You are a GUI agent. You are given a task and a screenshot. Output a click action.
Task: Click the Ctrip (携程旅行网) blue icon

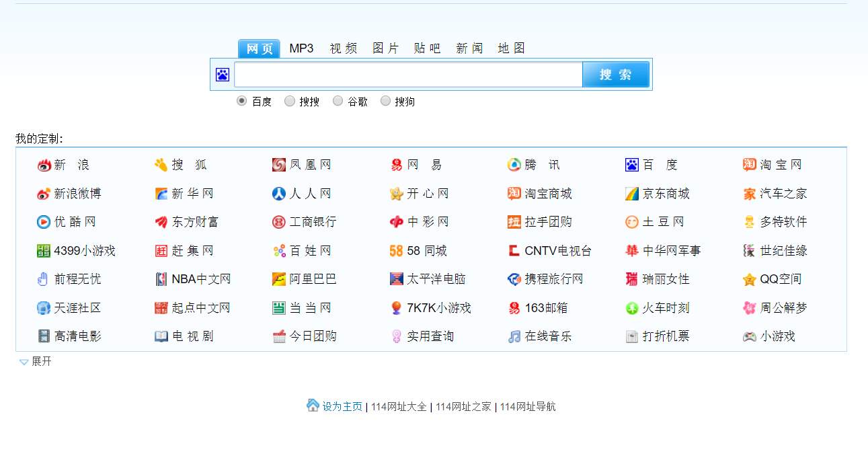pyautogui.click(x=514, y=279)
